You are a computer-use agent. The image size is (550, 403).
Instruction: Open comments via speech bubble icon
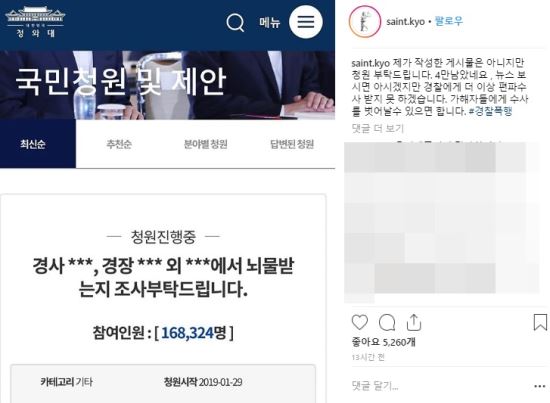(x=387, y=322)
